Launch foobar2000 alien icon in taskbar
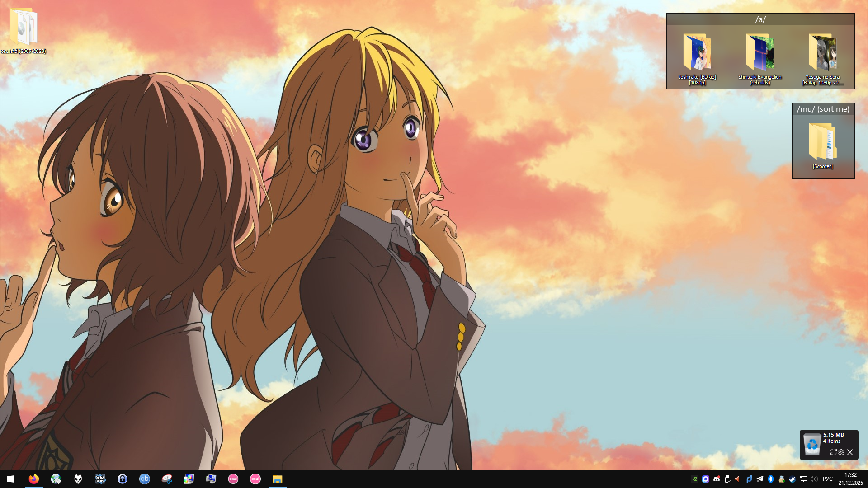The width and height of the screenshot is (868, 488). pos(78,479)
